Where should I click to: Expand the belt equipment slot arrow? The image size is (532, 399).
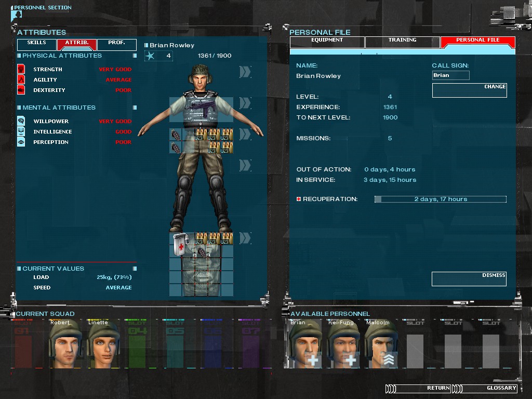point(245,135)
